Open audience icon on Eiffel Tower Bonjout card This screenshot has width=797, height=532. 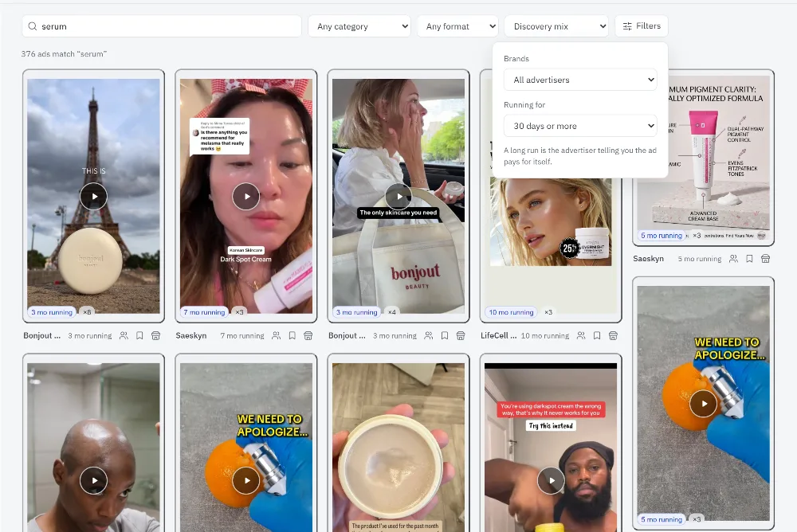(124, 335)
